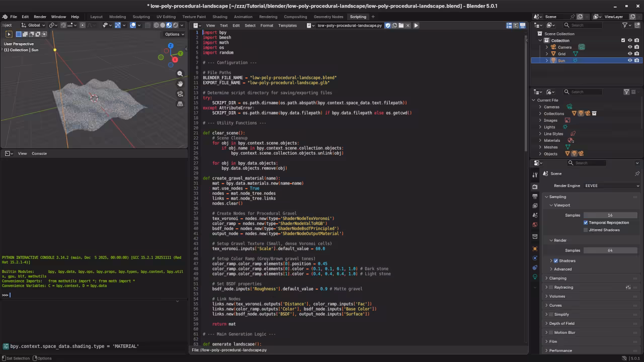Image resolution: width=644 pixels, height=362 pixels.
Task: Open the Render Engine EEVEE dropdown
Action: pyautogui.click(x=612, y=186)
